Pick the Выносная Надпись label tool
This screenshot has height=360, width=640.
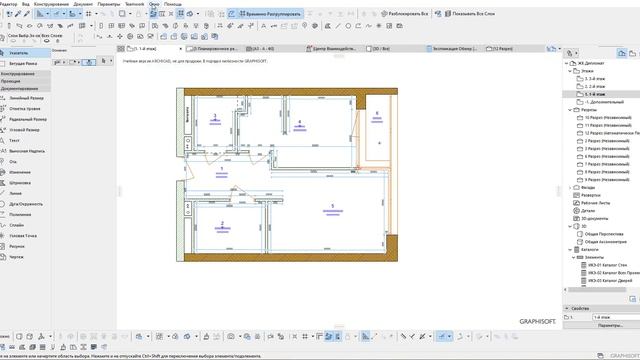pos(24,151)
